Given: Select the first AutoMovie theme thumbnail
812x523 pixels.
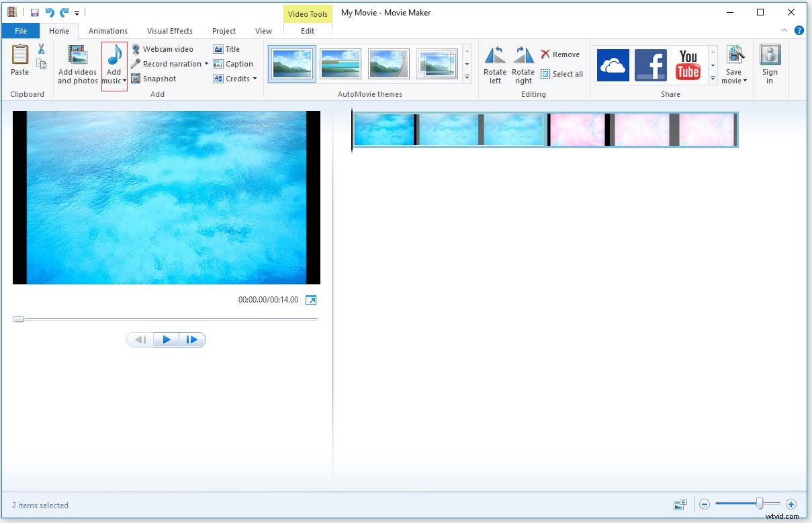Looking at the screenshot, I should (291, 63).
